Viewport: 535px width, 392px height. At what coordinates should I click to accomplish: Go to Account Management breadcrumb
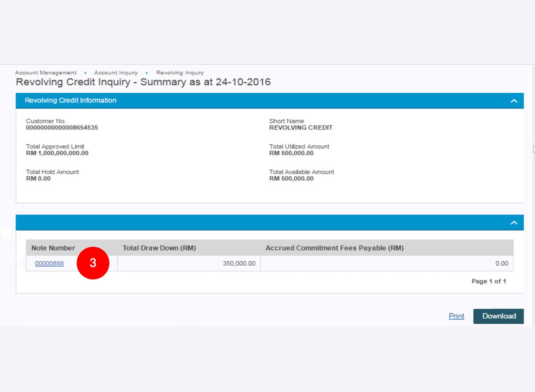[46, 73]
